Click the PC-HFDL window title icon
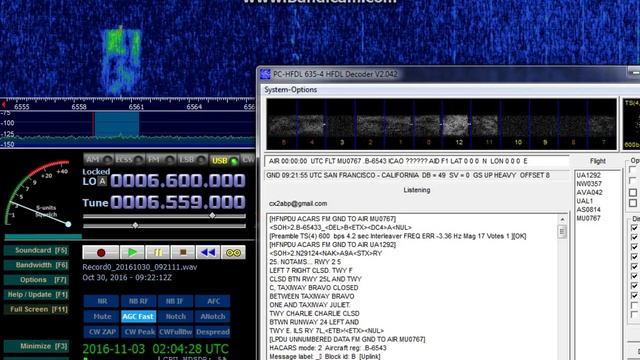 [x=265, y=74]
